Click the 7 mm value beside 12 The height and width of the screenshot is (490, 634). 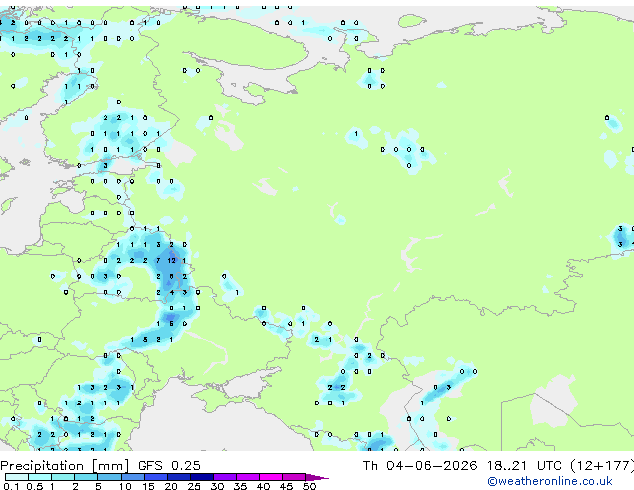click(158, 261)
